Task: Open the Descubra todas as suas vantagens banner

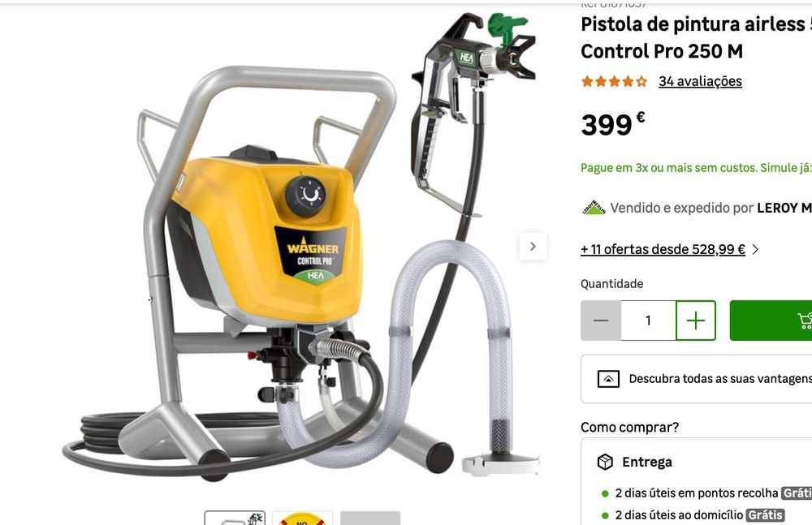Action: click(697, 379)
